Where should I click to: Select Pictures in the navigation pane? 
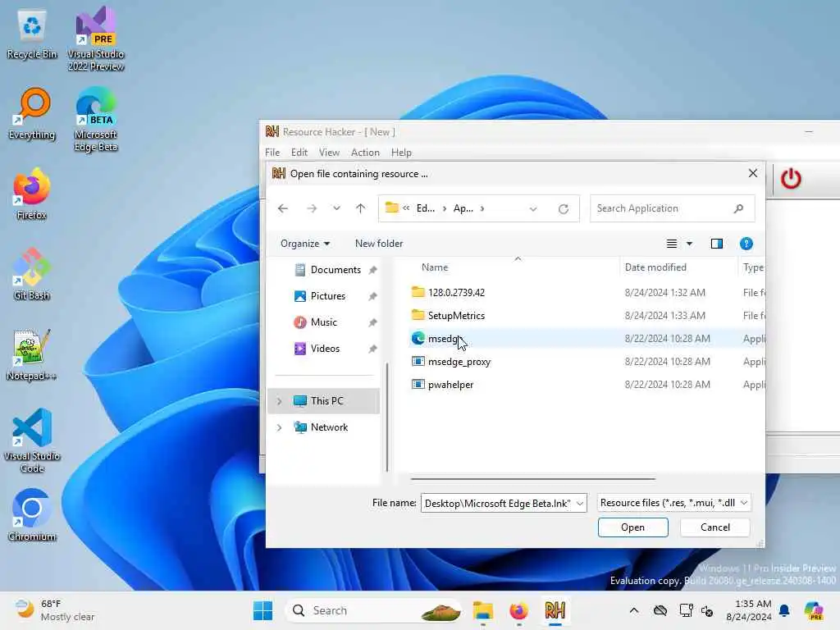click(x=326, y=296)
